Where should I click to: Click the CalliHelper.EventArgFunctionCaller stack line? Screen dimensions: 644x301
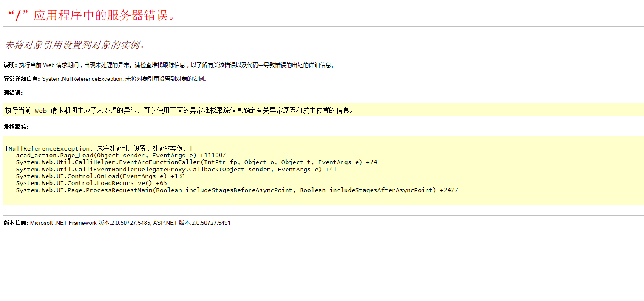pos(196,162)
